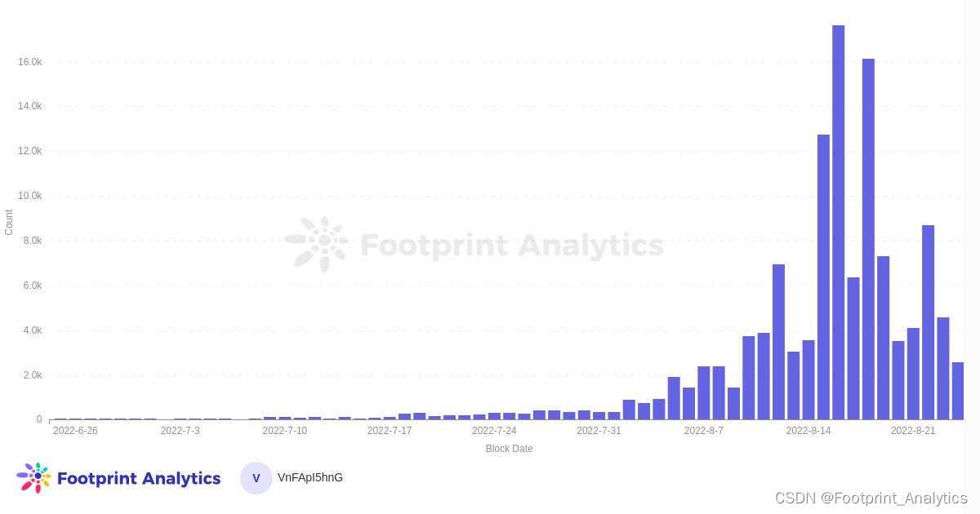980x514 pixels.
Task: Click the purple V avatar circle
Action: point(256,478)
